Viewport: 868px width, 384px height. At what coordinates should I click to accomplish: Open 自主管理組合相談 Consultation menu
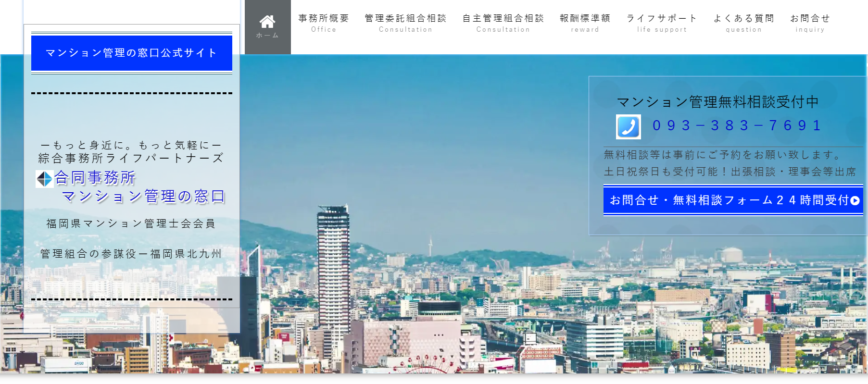[503, 23]
